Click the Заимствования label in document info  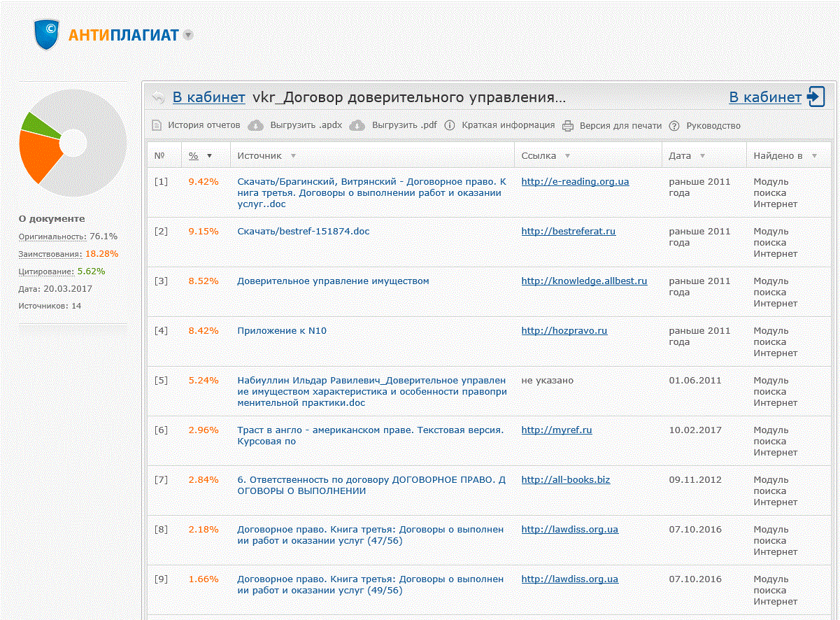[50, 254]
